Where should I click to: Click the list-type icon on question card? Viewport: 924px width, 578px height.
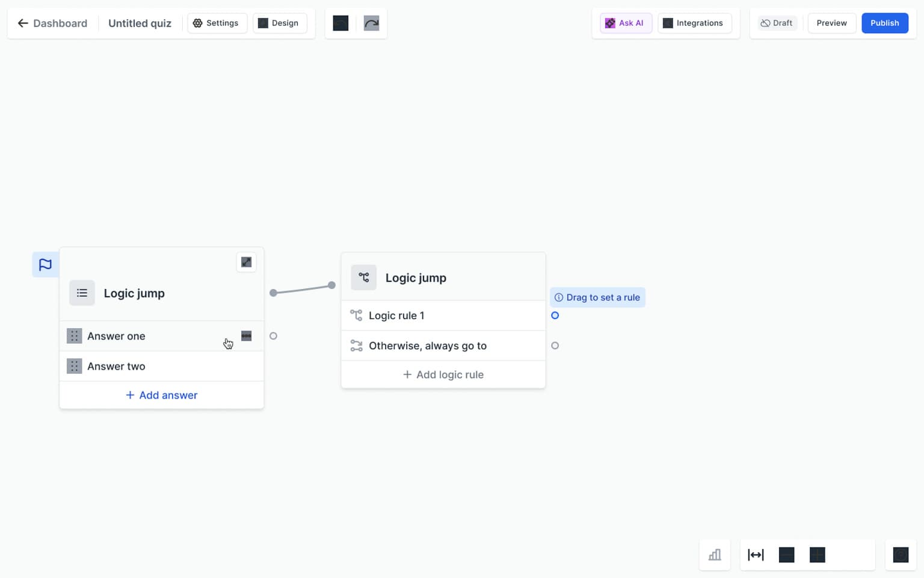[82, 293]
